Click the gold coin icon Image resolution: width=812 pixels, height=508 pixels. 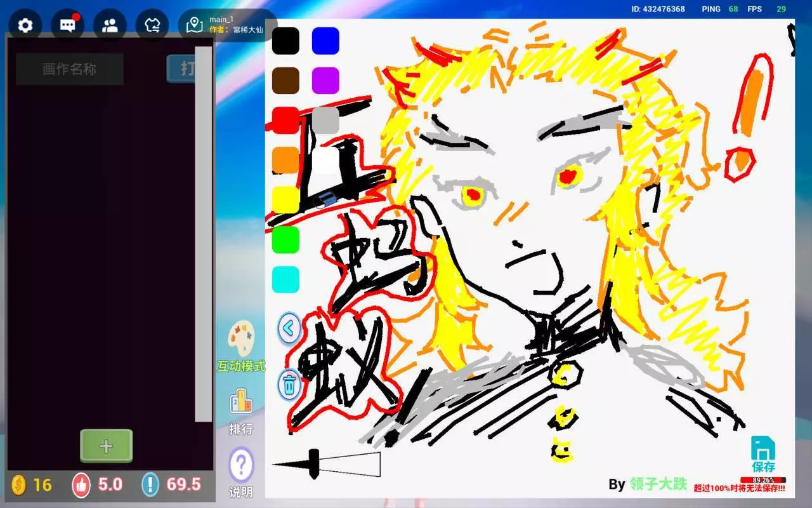19,485
